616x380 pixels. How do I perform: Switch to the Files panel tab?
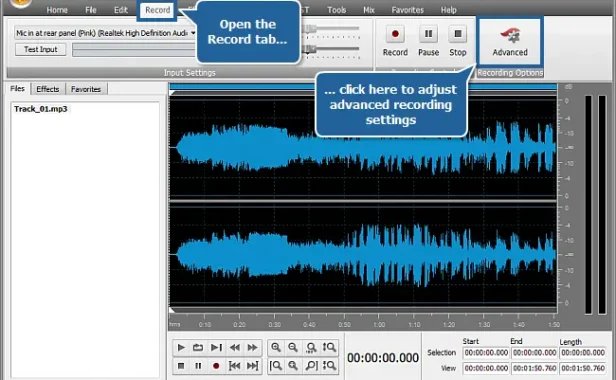17,89
